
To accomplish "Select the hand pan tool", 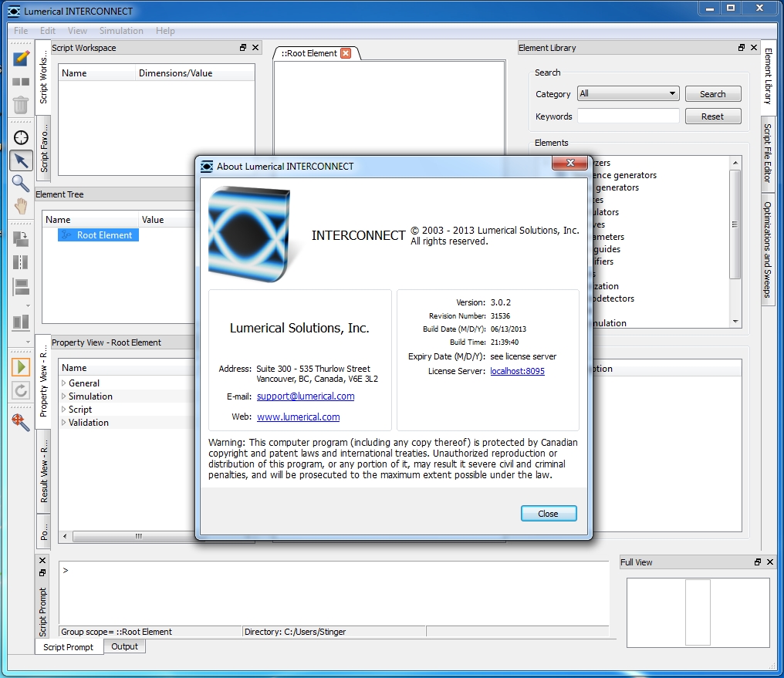I will 21,206.
